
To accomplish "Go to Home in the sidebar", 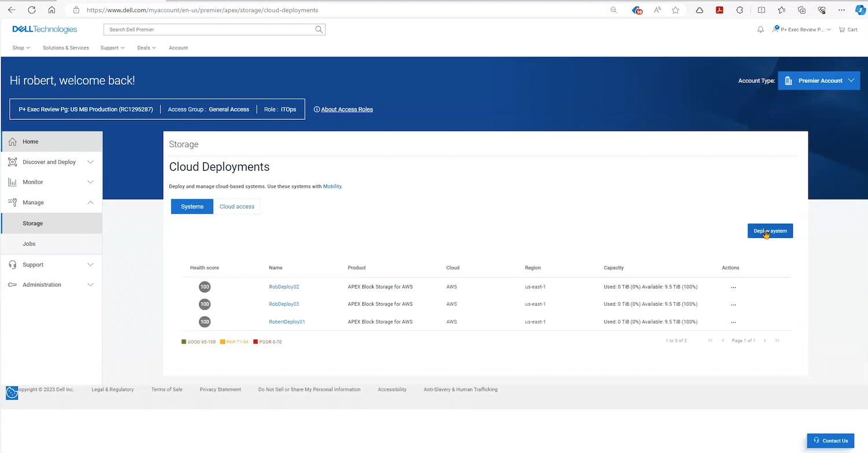I will click(x=52, y=141).
